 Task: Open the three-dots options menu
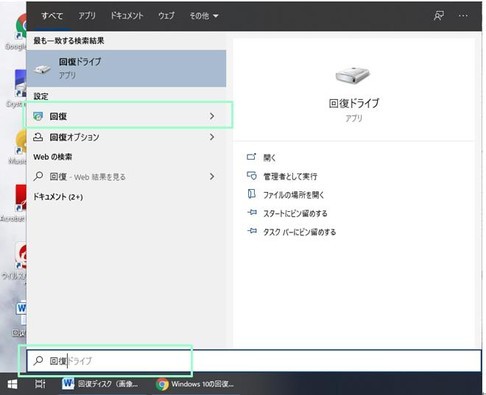pos(463,16)
